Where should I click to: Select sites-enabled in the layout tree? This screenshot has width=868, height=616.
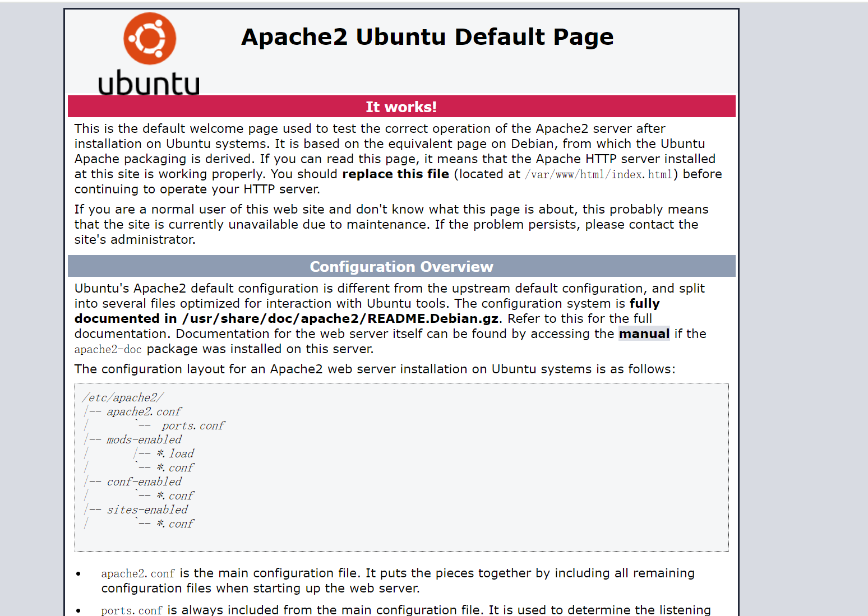pyautogui.click(x=147, y=510)
